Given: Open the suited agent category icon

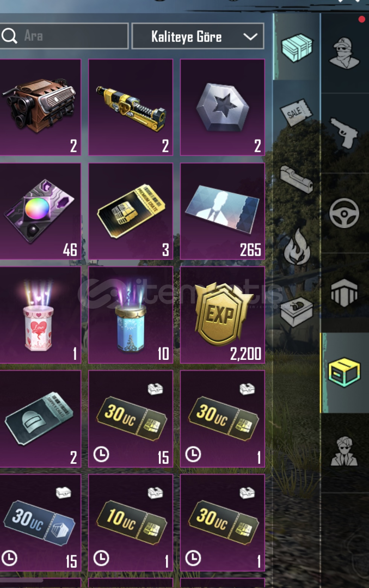Looking at the screenshot, I should (x=344, y=451).
